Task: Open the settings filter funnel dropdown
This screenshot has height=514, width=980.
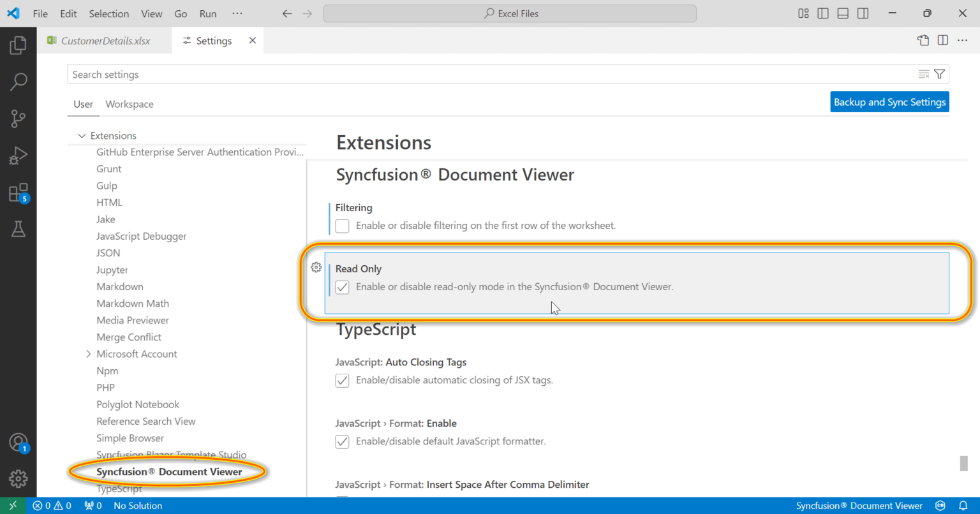Action: (939, 73)
